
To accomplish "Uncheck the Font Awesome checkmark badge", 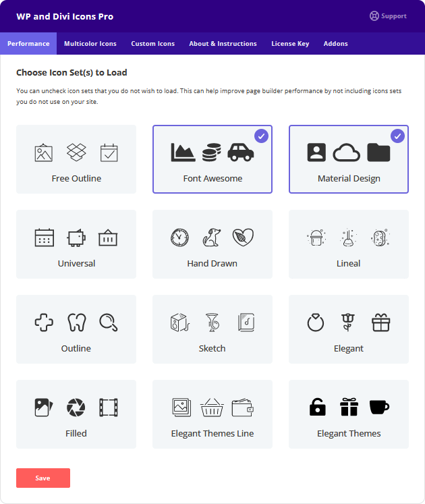I will pos(261,136).
